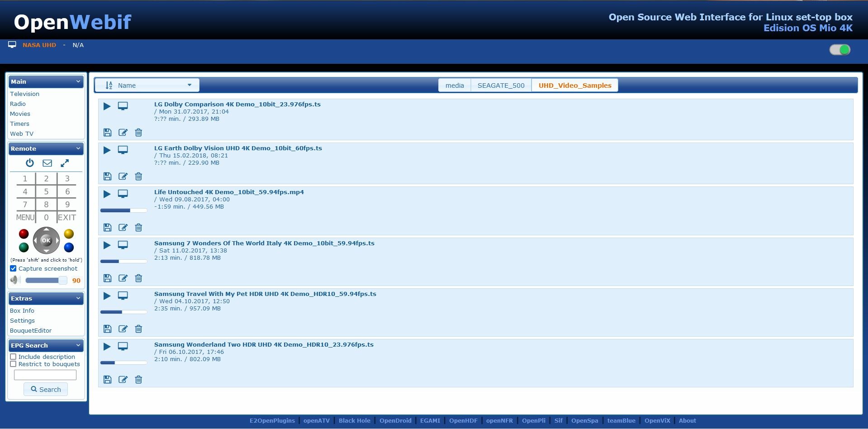The height and width of the screenshot is (429, 868).
Task: Edit icon for Samsung Travel With My Pet
Action: pos(123,329)
